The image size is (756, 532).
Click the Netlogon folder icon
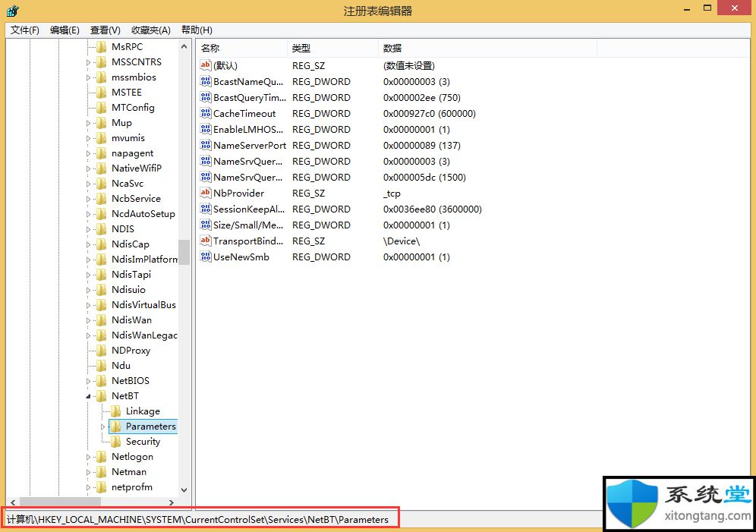click(101, 456)
